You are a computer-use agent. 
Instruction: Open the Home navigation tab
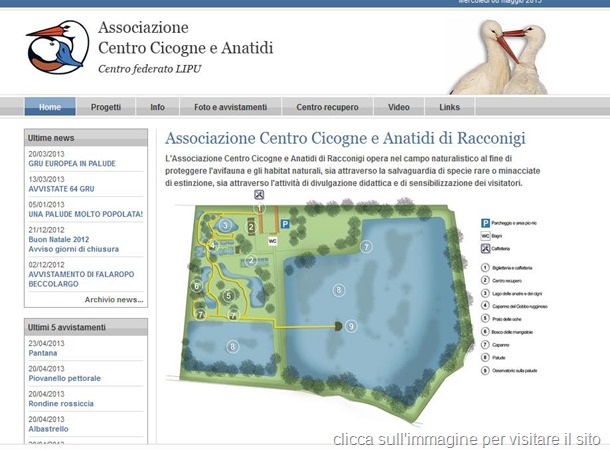pyautogui.click(x=50, y=107)
